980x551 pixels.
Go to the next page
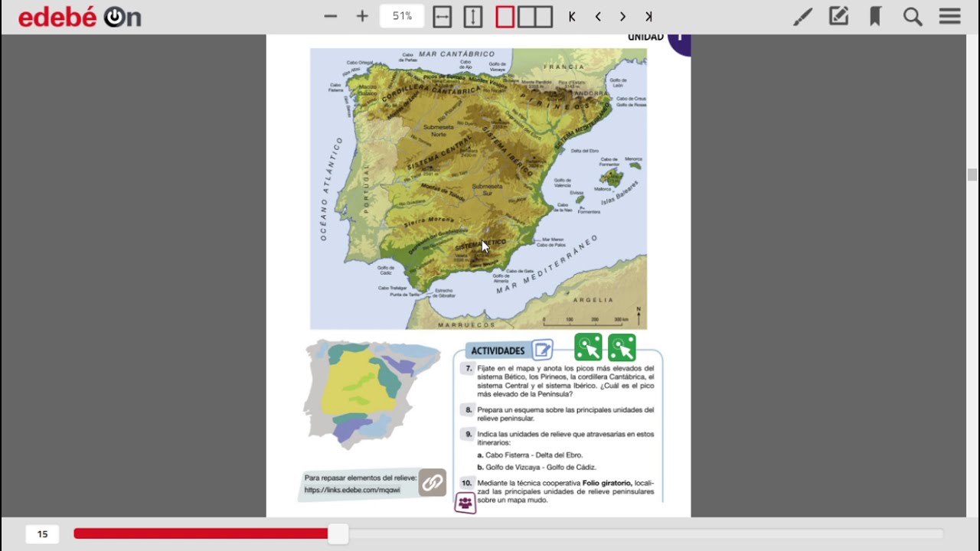(x=622, y=15)
